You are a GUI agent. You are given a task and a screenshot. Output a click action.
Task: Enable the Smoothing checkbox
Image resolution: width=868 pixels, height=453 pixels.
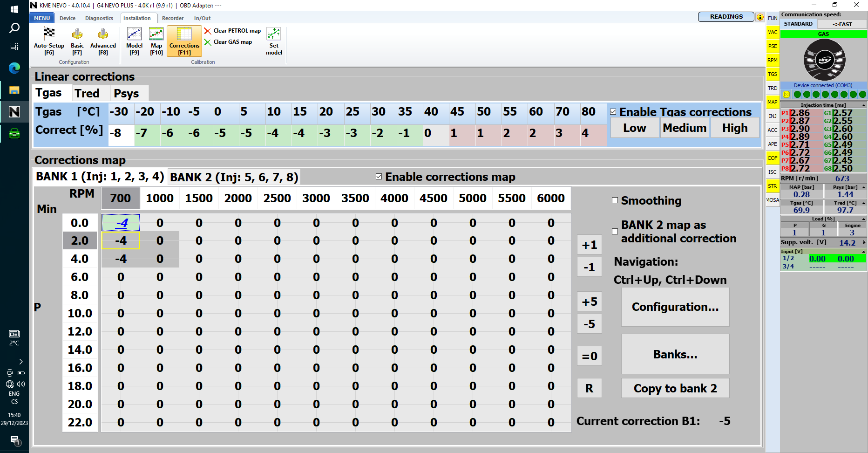pos(615,200)
